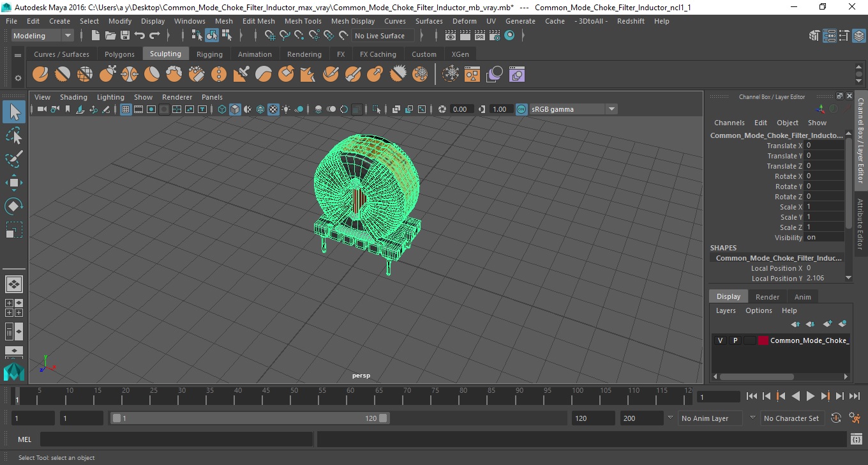Click the viewport gamma value 1.00 field

click(x=500, y=109)
